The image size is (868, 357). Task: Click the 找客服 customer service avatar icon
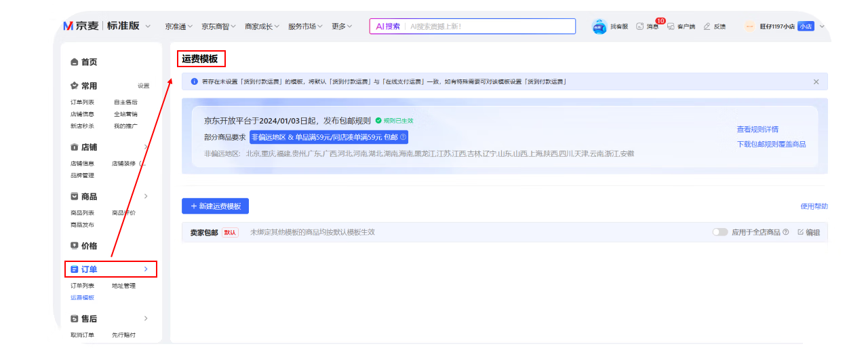pyautogui.click(x=599, y=26)
